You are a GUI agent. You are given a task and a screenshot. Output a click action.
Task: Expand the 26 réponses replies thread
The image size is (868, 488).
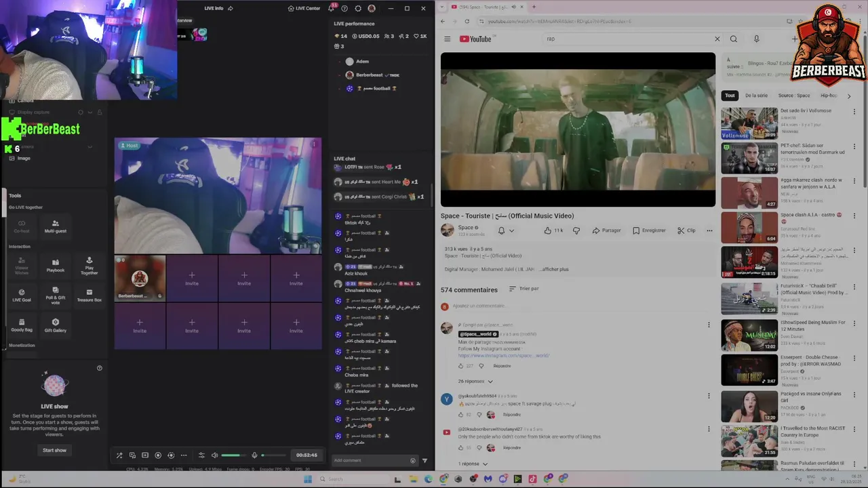click(475, 381)
